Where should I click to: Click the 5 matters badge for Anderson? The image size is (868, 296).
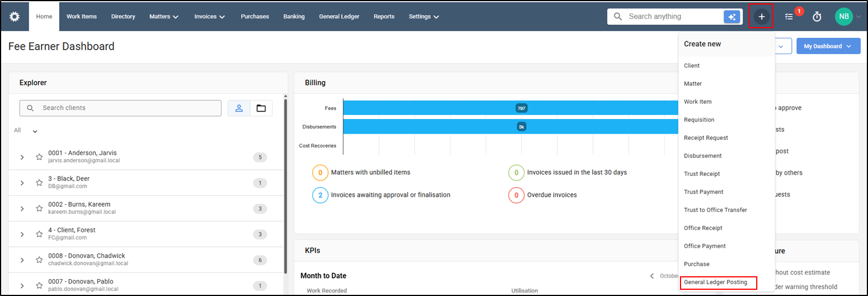(260, 157)
